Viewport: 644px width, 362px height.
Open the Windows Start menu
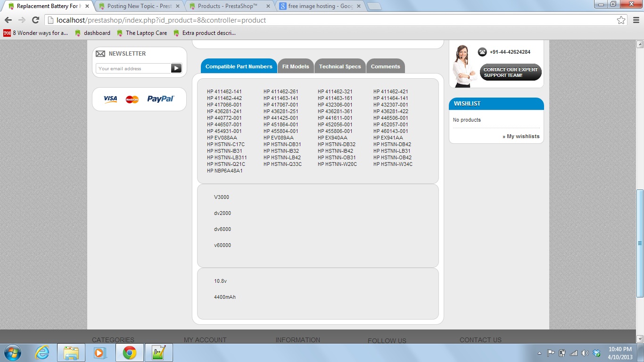12,353
